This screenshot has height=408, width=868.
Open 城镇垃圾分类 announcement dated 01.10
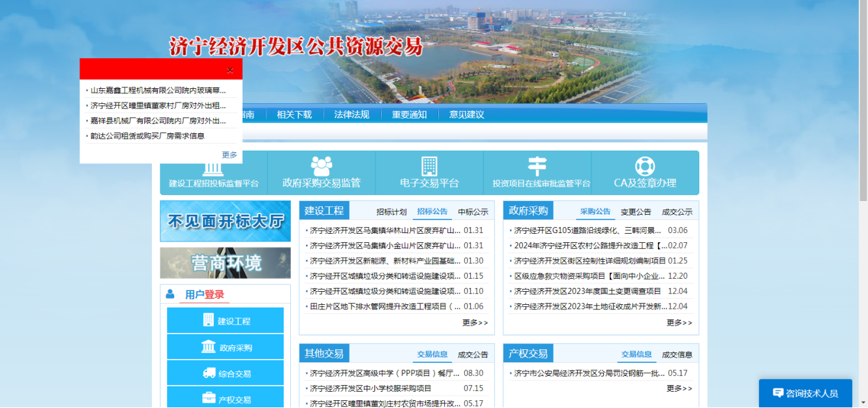pyautogui.click(x=385, y=291)
